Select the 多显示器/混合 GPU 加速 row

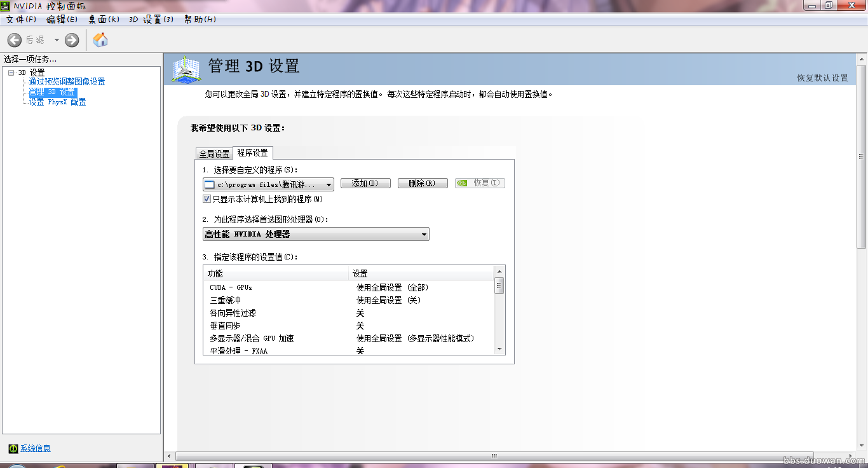click(x=349, y=338)
